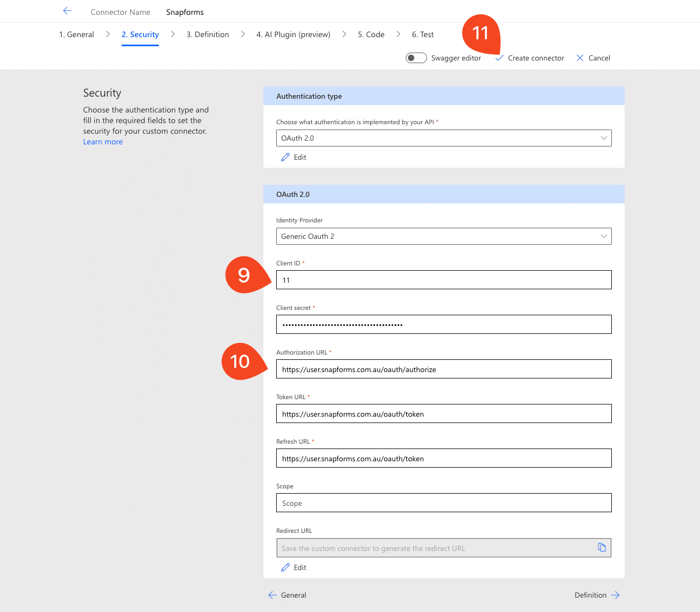Screen dimensions: 700x612
Task: Click the chevron after 4. AI Plugin (preview)
Action: (344, 34)
